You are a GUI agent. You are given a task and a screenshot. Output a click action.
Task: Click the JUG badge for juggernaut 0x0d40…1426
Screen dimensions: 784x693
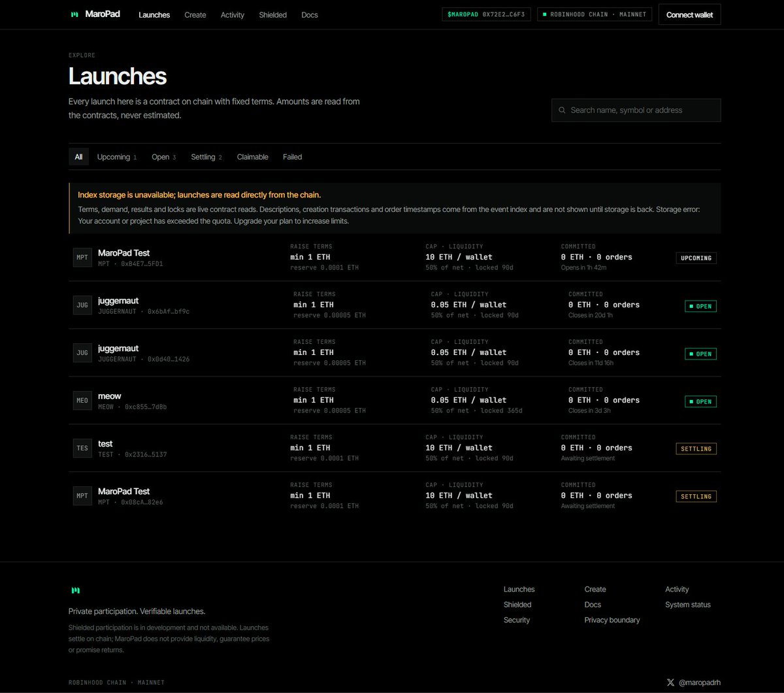click(82, 353)
